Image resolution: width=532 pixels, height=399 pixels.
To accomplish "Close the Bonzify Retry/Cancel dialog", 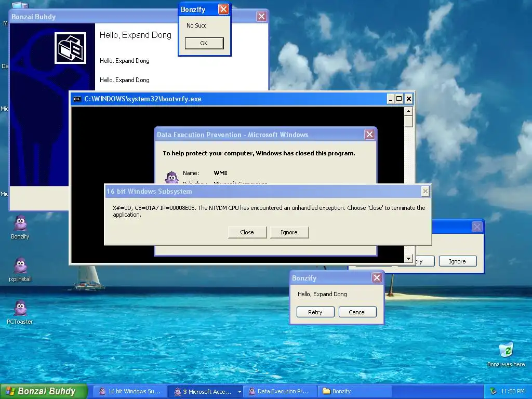I will (x=377, y=278).
